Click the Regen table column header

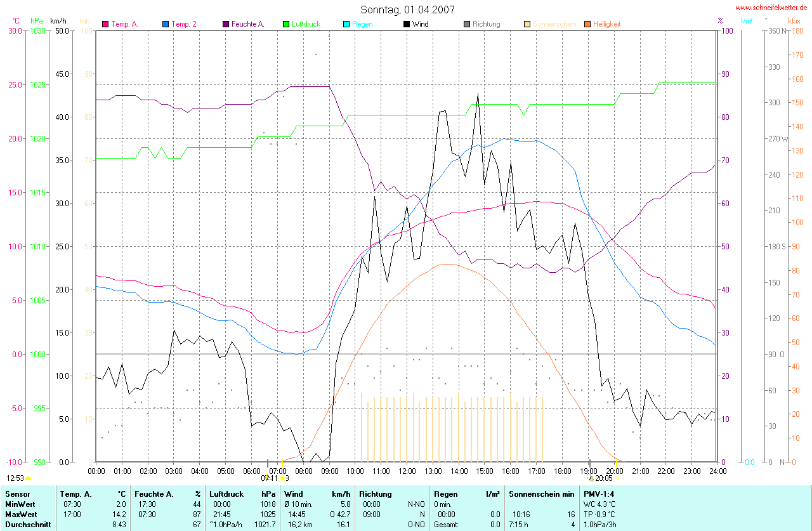(446, 494)
